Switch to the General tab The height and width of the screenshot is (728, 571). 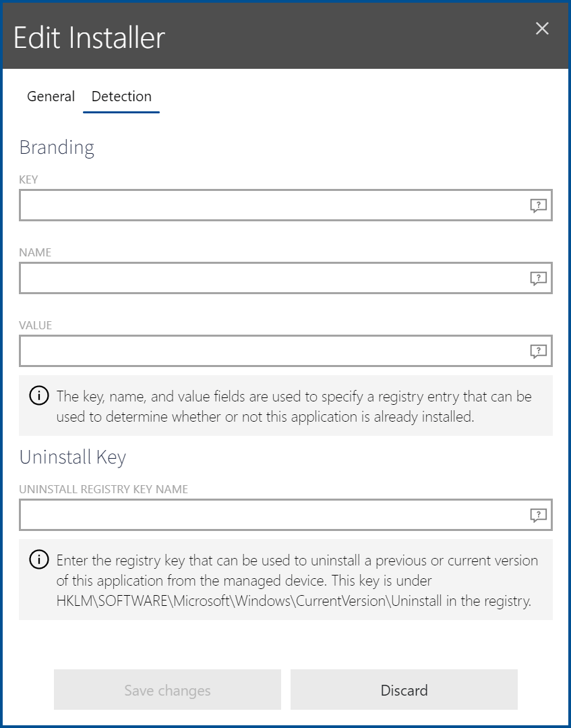(x=51, y=96)
